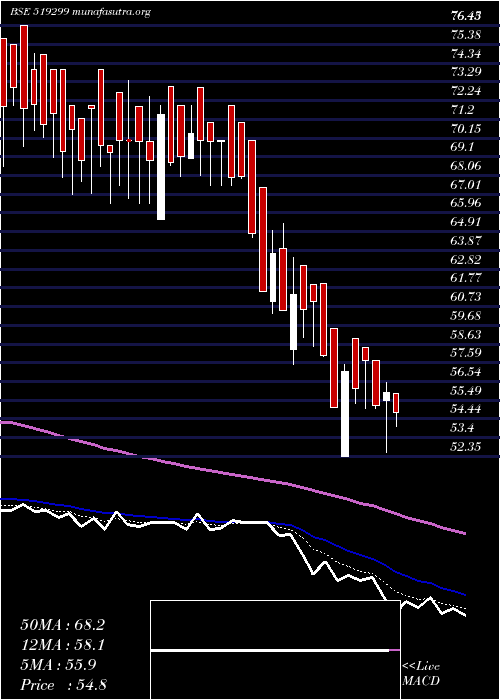Image resolution: width=500 pixels, height=700 pixels.
Task: Select the 69.1 price level label
Action: pyautogui.click(x=463, y=147)
